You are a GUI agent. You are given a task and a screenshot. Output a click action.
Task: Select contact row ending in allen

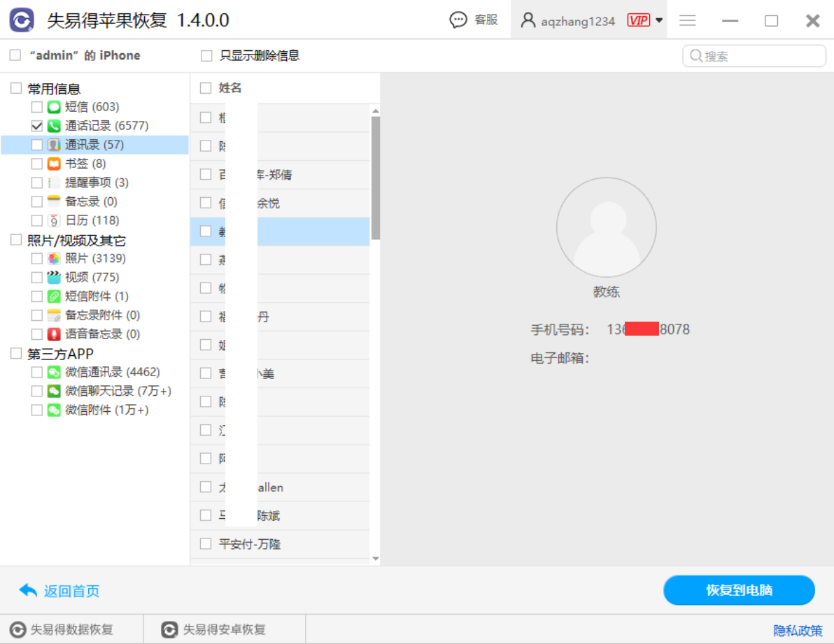coord(280,487)
